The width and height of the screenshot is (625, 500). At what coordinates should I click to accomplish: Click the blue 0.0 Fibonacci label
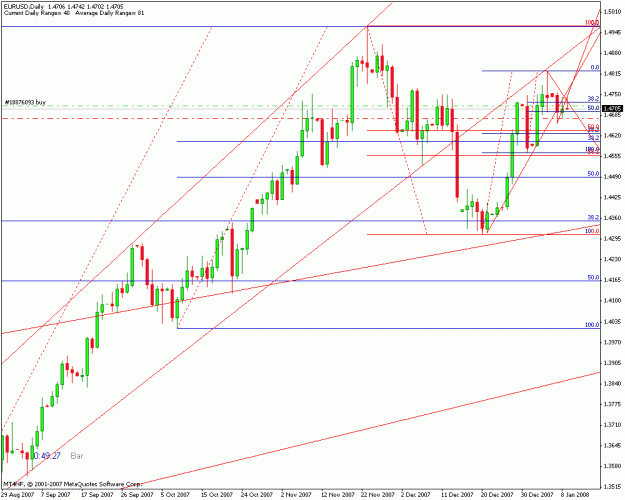coord(595,68)
